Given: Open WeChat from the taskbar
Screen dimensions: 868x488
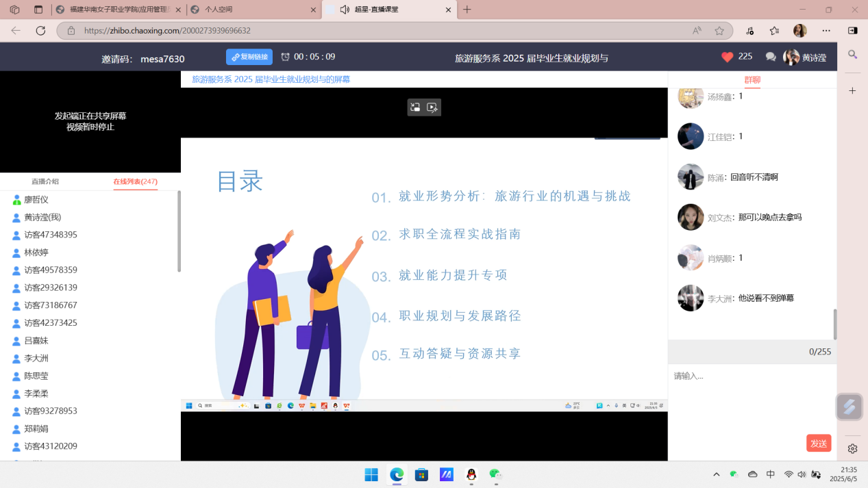Looking at the screenshot, I should coord(495,474).
